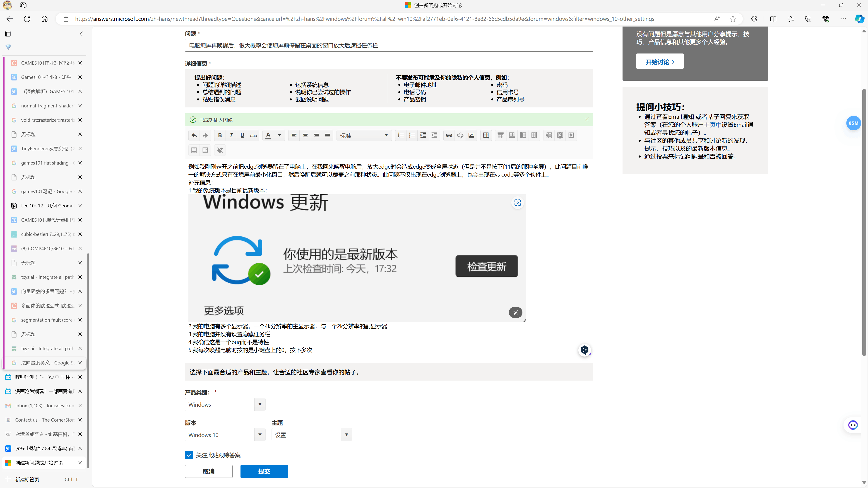The width and height of the screenshot is (868, 488).
Task: Uncheck the 关注此贴跟踪答案 checkbox
Action: (x=189, y=455)
